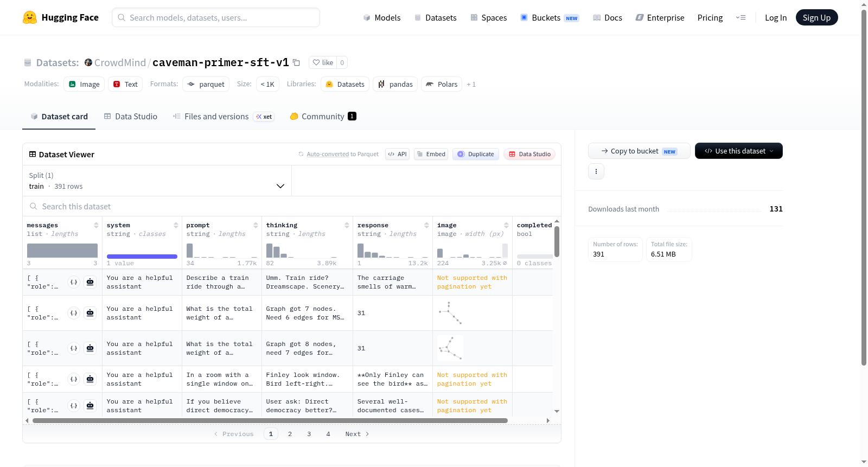Click the Embed button
868x467 pixels.
pos(431,154)
